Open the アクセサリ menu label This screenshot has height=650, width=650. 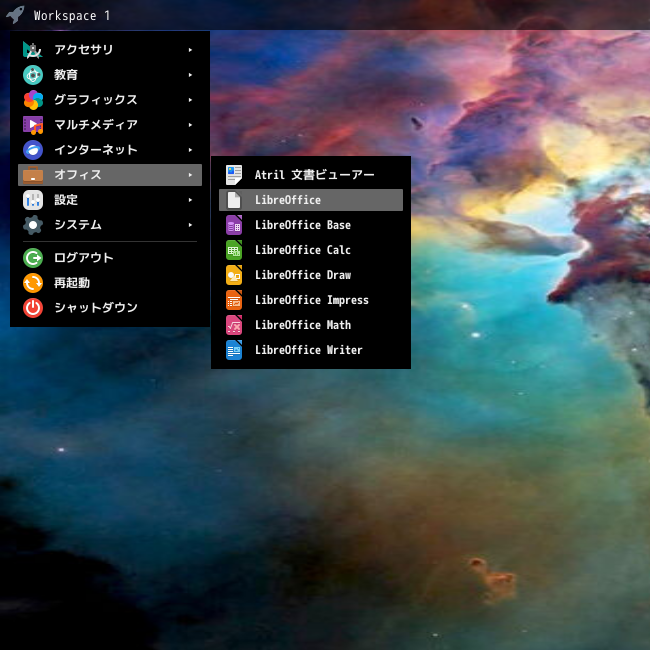[84, 50]
